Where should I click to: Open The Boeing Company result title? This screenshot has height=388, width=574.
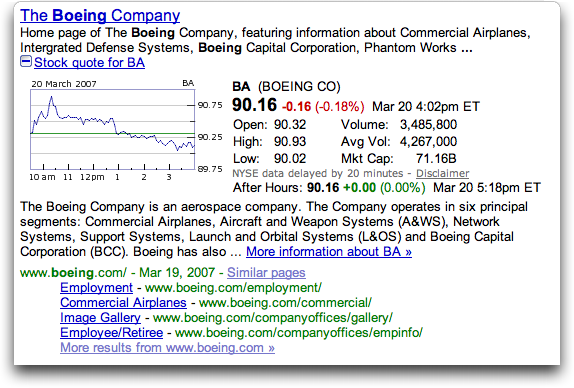pyautogui.click(x=100, y=15)
